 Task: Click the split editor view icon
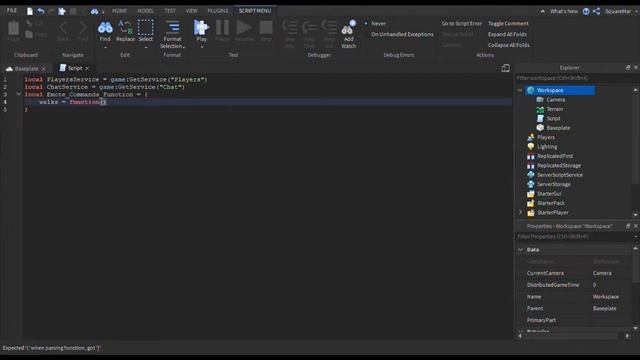coord(505,68)
